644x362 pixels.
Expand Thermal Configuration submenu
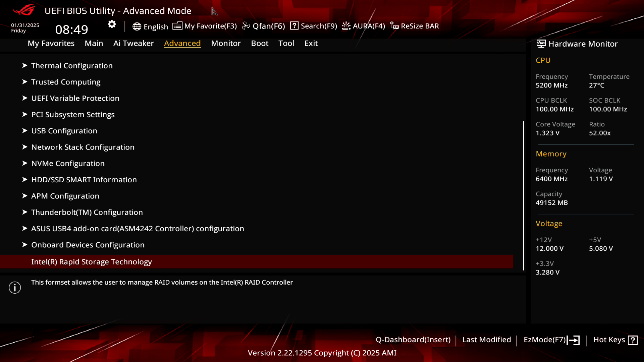click(72, 65)
